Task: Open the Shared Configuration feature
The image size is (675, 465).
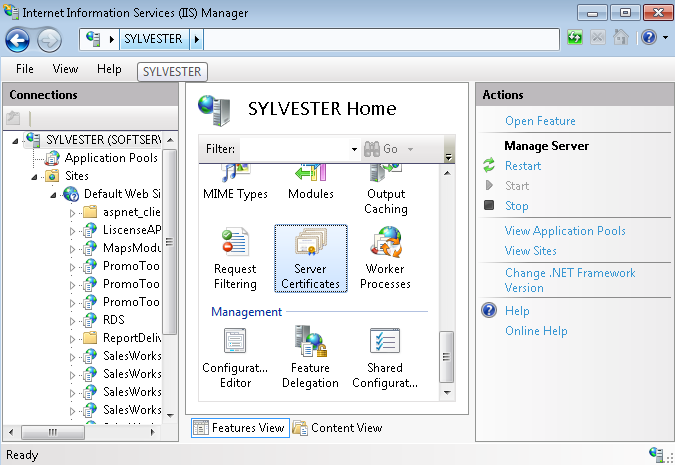Action: click(x=385, y=358)
